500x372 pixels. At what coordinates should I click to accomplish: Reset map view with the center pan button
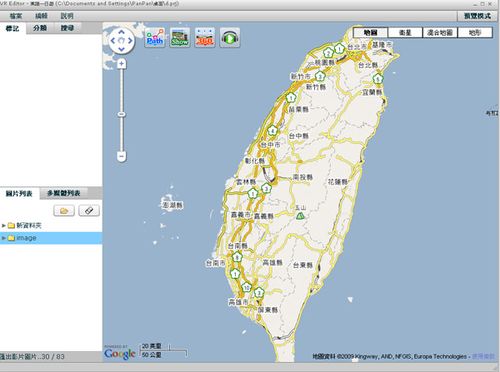click(121, 41)
